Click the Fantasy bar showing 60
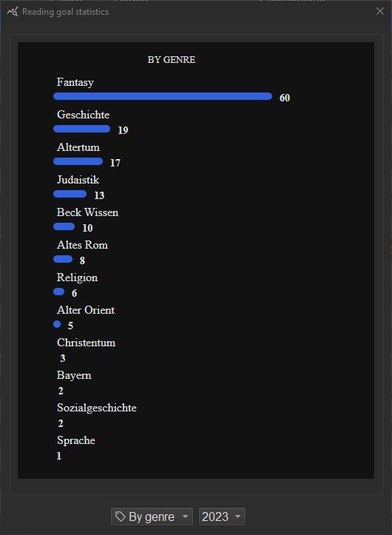The width and height of the screenshot is (392, 535). click(x=163, y=96)
